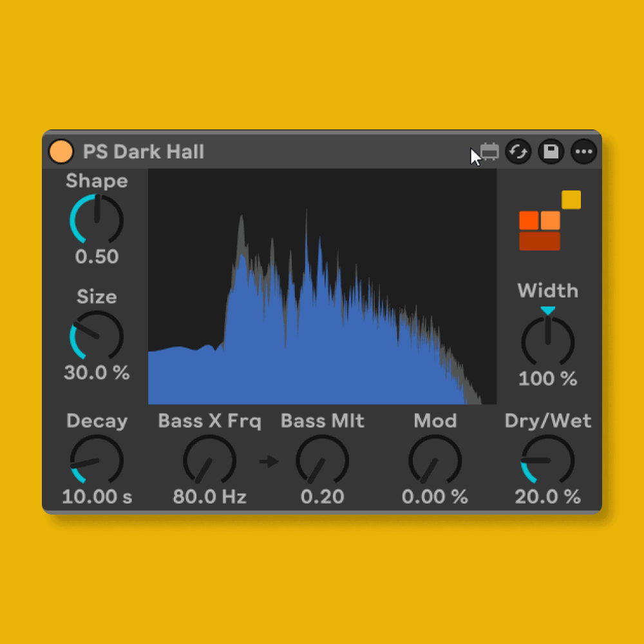Click the Bass X Frq knob

click(x=209, y=460)
